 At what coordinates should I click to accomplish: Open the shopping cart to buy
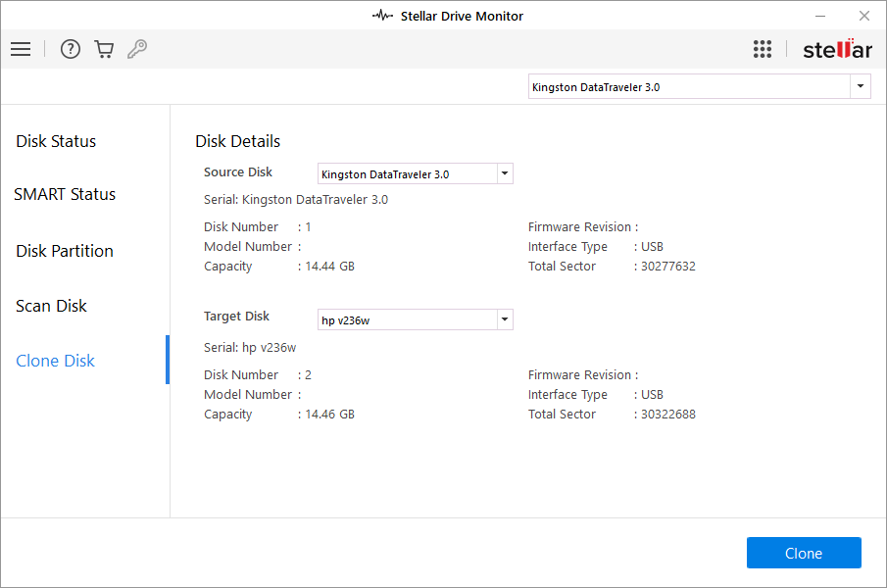point(104,49)
